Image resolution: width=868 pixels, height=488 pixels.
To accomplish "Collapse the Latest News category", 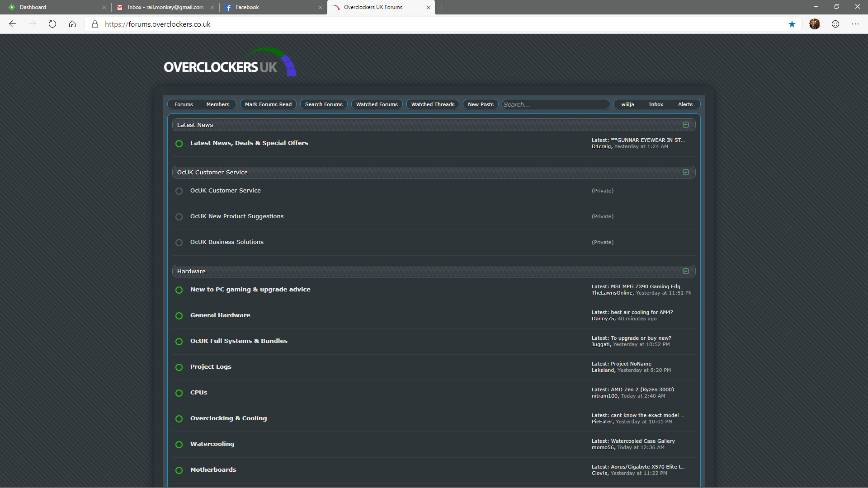I will pos(686,125).
